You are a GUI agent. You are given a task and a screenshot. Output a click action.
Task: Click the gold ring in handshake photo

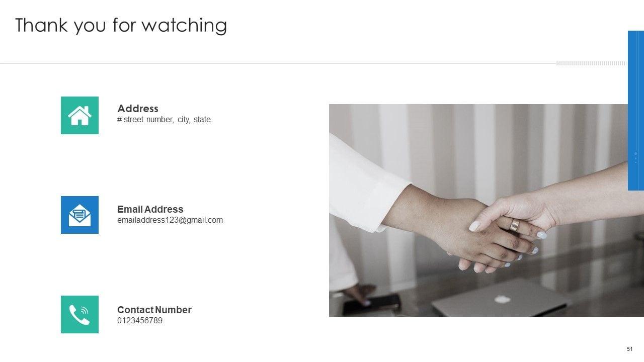pyautogui.click(x=514, y=225)
